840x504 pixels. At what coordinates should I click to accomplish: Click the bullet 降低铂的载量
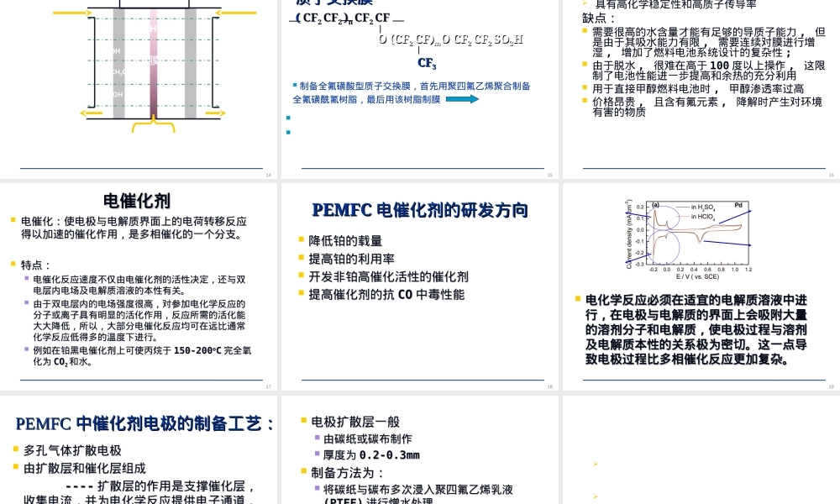coord(345,241)
